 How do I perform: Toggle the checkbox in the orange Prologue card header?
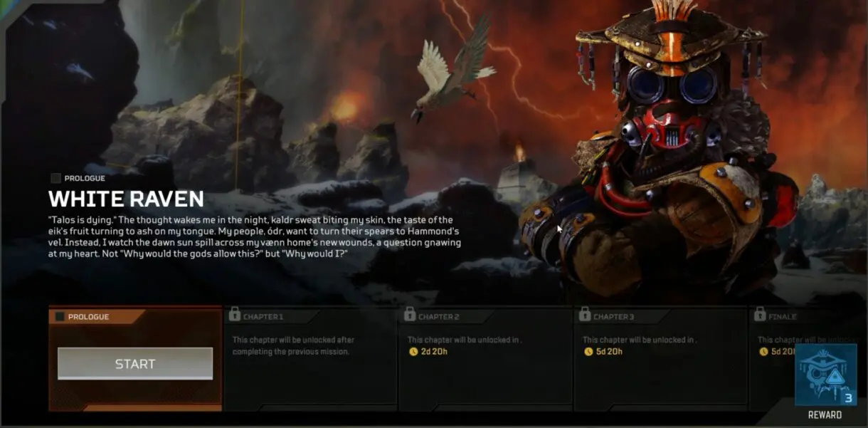tap(60, 317)
